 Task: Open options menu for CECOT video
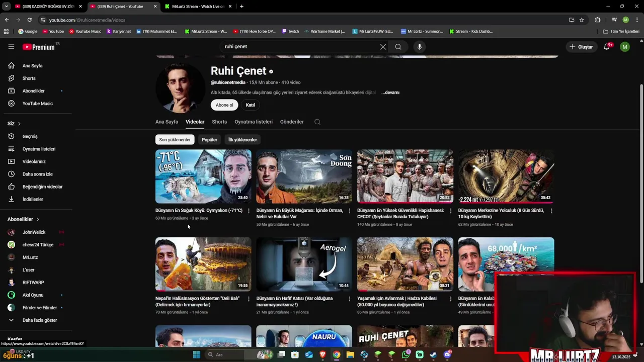pyautogui.click(x=451, y=211)
